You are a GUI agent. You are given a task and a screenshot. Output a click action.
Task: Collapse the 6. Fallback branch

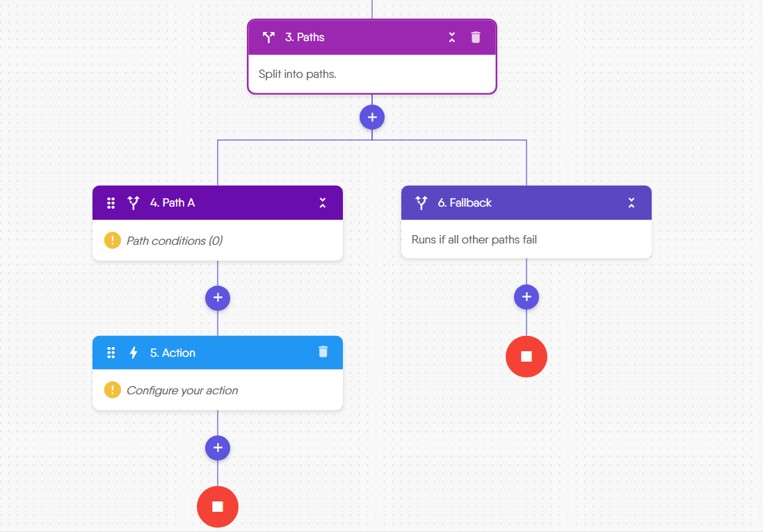(x=632, y=203)
